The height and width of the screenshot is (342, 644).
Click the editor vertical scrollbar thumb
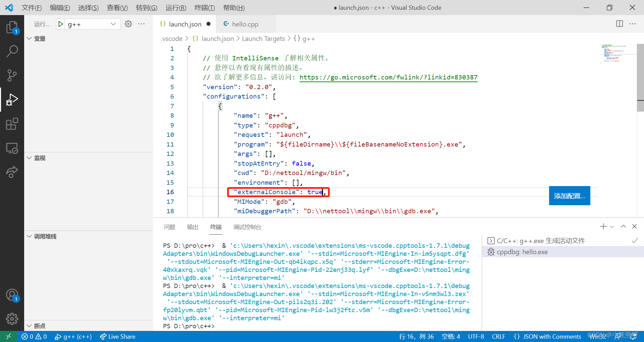coord(640,77)
